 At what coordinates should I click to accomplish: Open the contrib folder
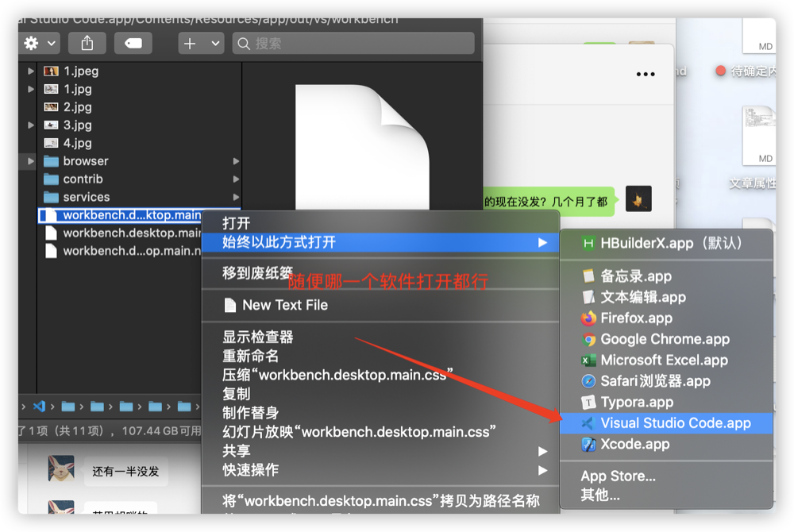[83, 179]
